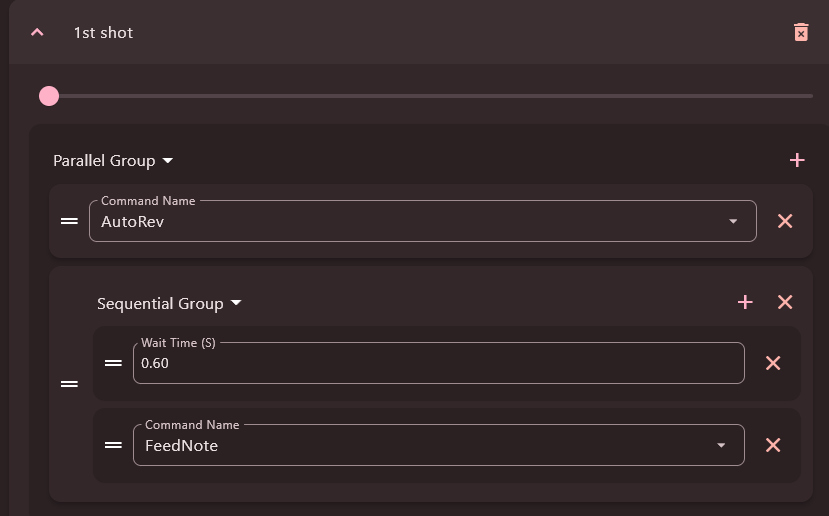Screen dimensions: 829x516
Task: Collapse the 1st shot section chevron
Action: point(37,32)
